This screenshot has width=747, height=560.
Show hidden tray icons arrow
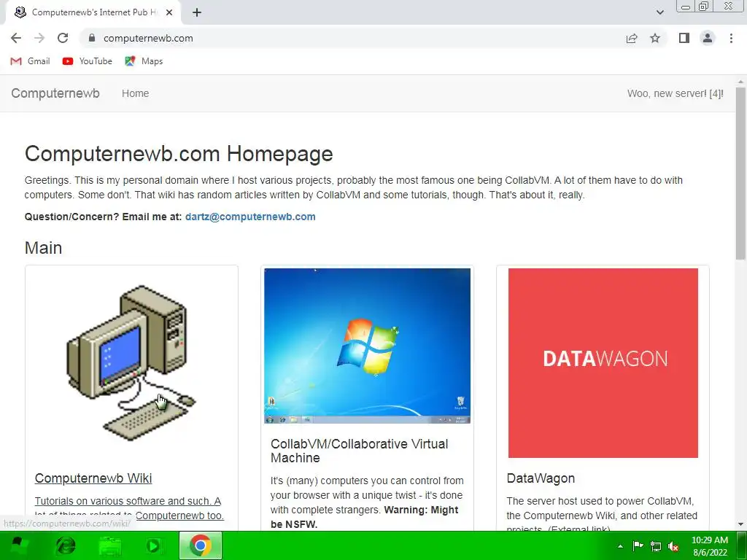[x=620, y=546]
